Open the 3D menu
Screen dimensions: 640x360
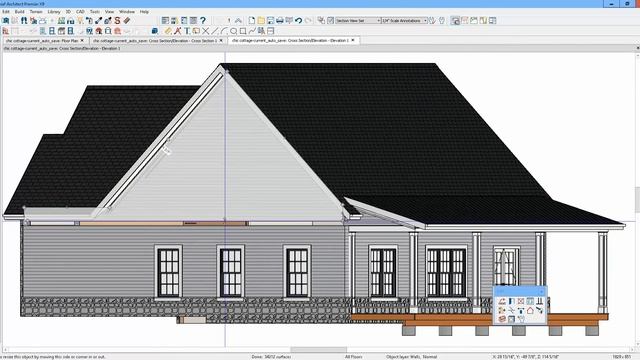tap(68, 12)
